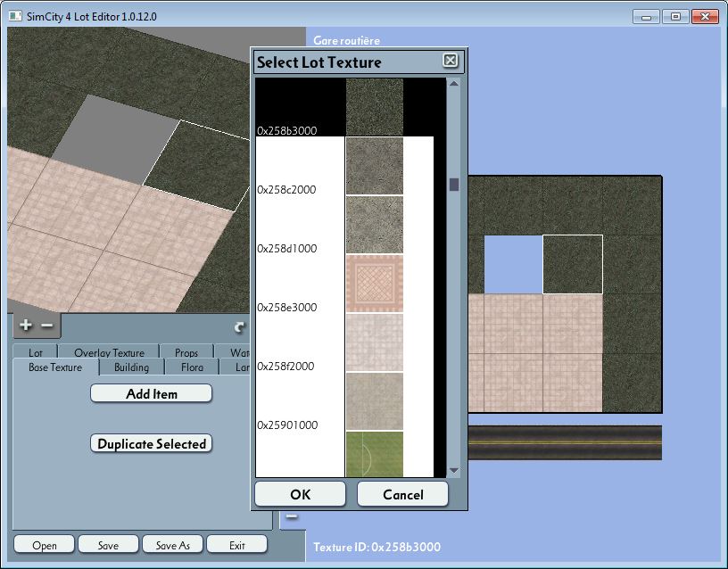Click the Exit button
728x569 pixels.
[x=236, y=545]
